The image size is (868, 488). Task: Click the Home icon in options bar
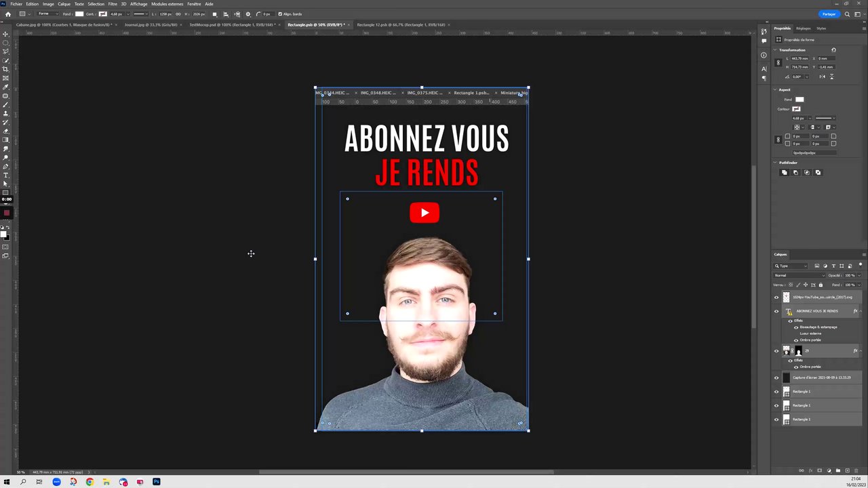8,14
